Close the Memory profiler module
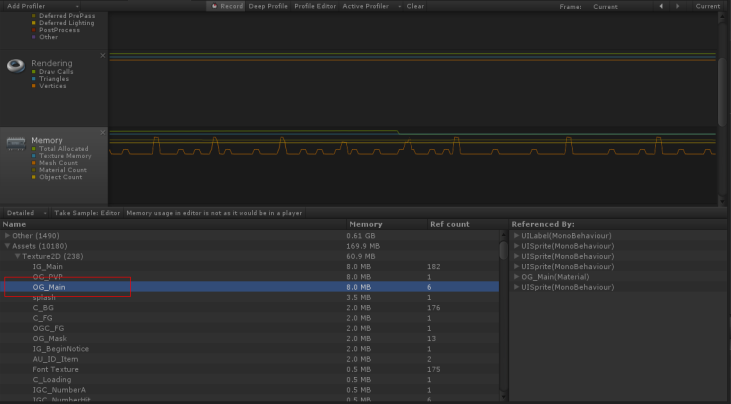This screenshot has width=731, height=404. pos(102,132)
